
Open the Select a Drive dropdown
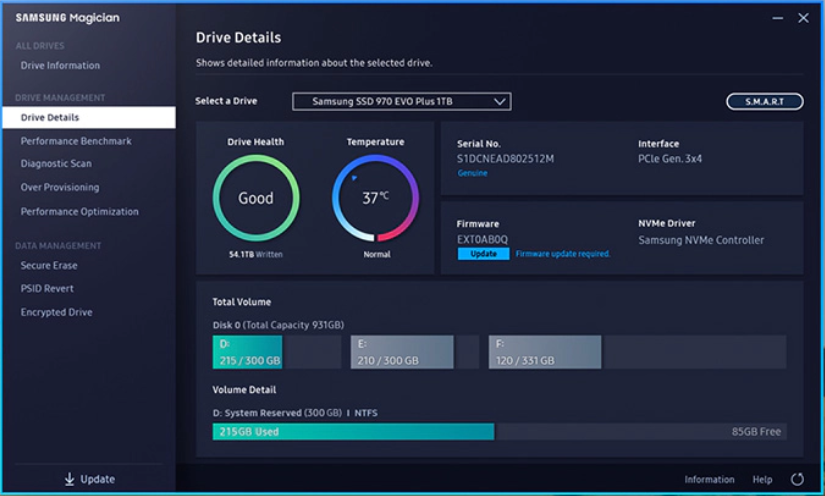click(401, 101)
